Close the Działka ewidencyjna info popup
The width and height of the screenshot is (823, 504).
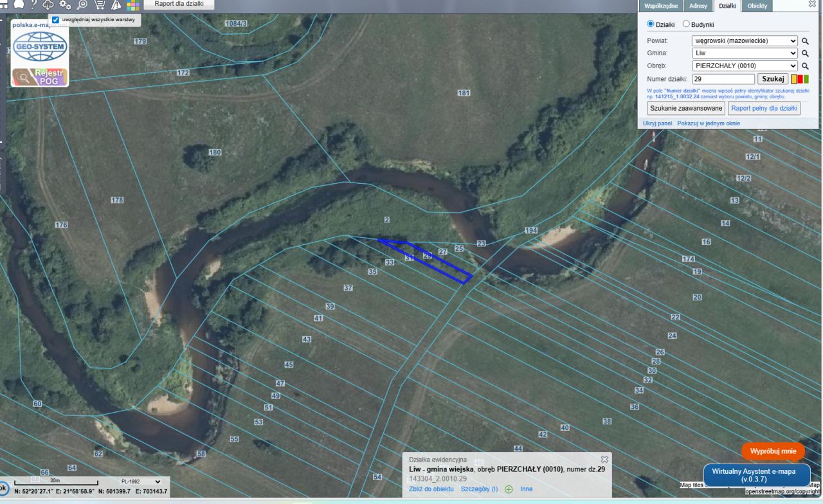coord(604,459)
